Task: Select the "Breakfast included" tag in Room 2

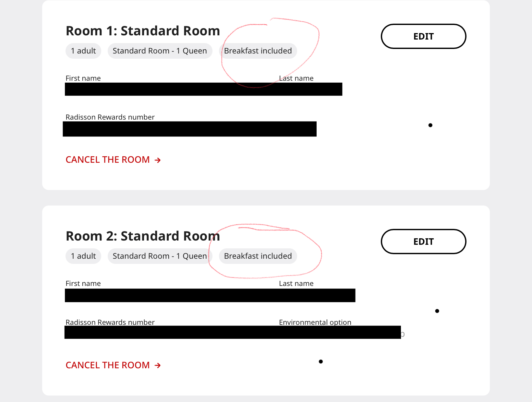Action: click(x=258, y=256)
